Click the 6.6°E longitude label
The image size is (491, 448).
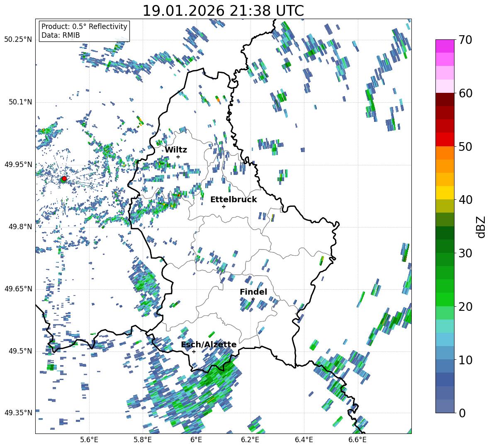[x=357, y=440]
